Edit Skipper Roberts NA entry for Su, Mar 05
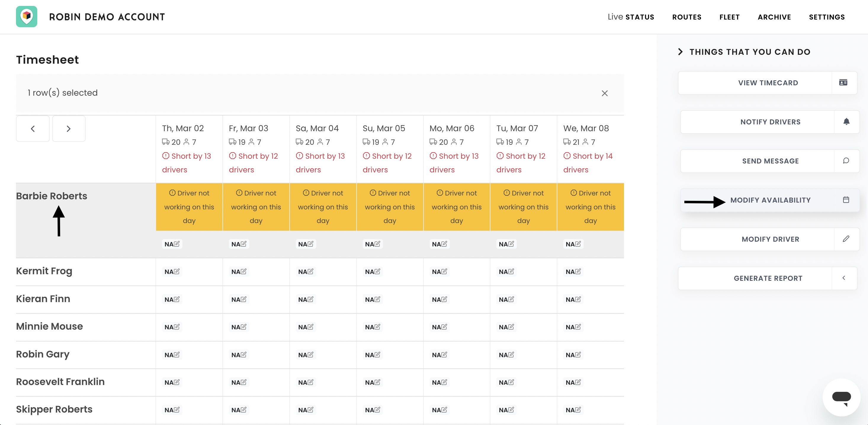This screenshot has width=868, height=425. (x=373, y=410)
